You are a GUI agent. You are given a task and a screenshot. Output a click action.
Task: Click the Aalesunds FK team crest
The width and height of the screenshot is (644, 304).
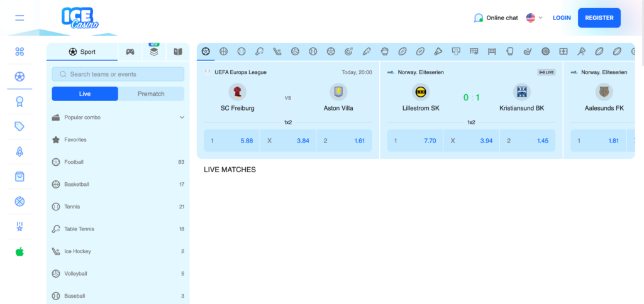(x=604, y=92)
